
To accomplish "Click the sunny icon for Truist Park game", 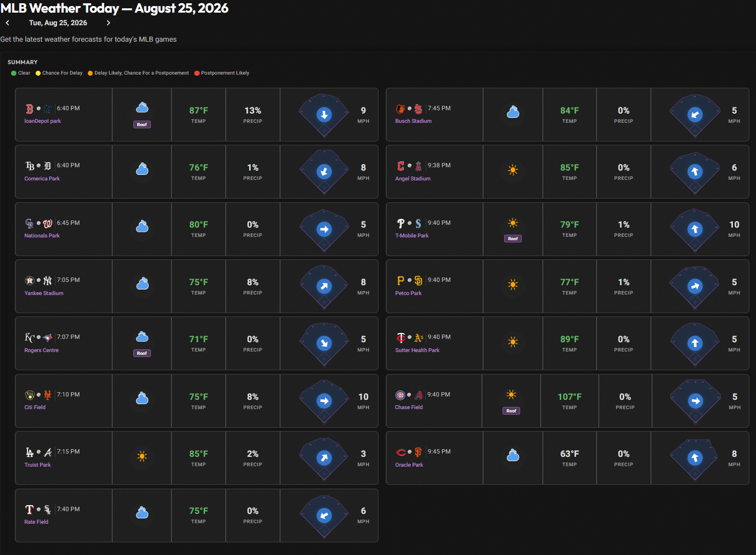I will 142,456.
